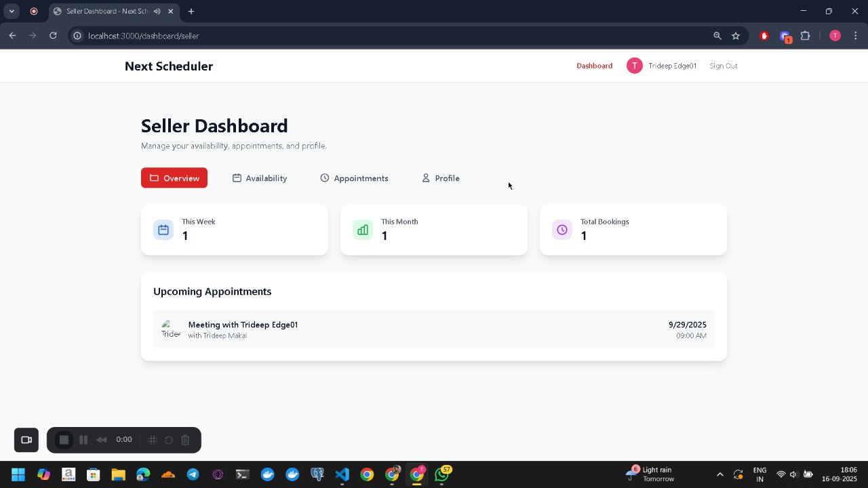Click the This Month bar chart icon
The width and height of the screenshot is (868, 488).
(x=363, y=230)
